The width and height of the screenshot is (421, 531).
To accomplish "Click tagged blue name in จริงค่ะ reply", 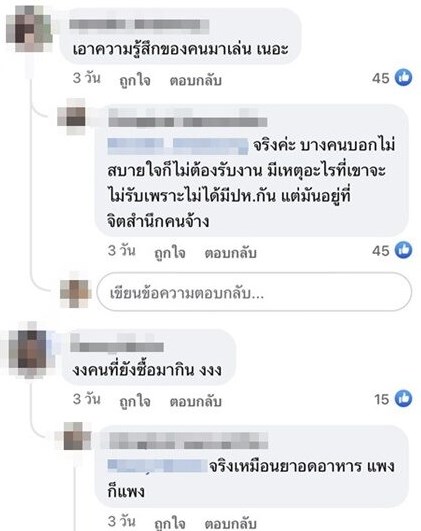I will pos(178,146).
